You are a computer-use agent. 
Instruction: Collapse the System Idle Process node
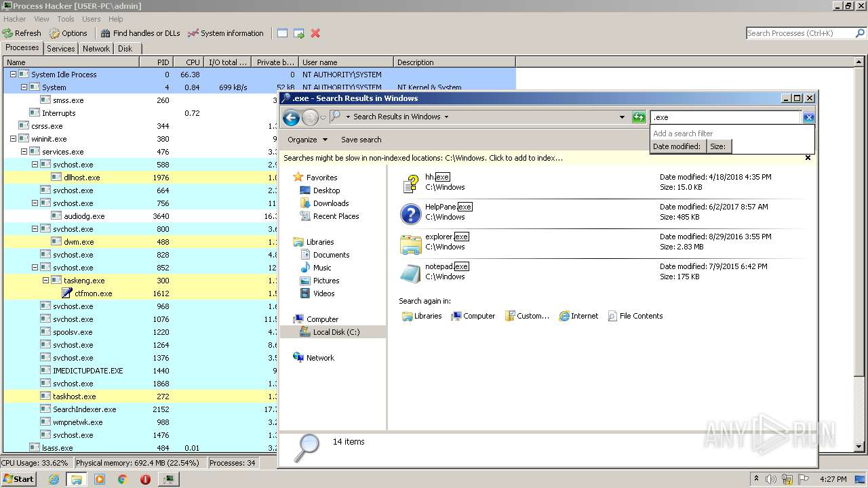click(13, 75)
